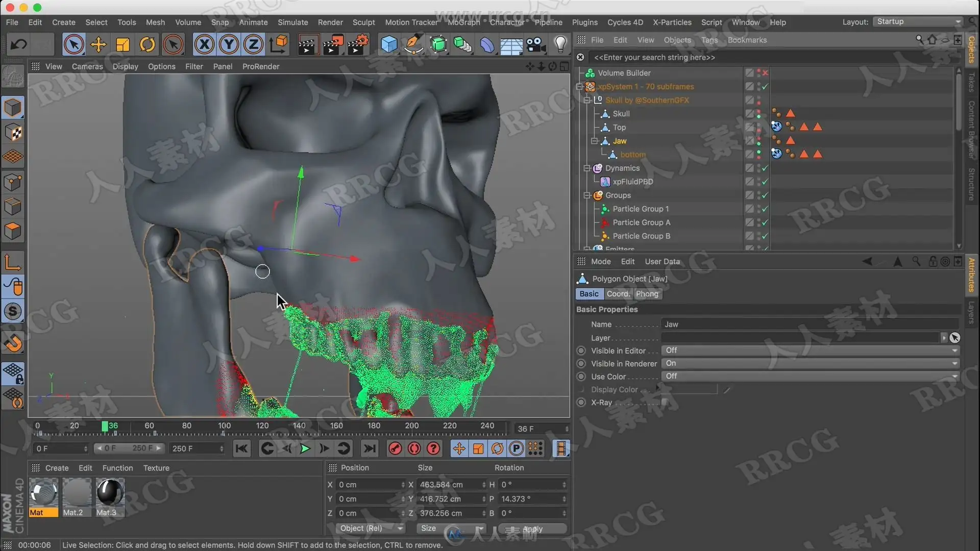Collapse the Groups tree item
This screenshot has width=980, height=551.
(x=587, y=195)
